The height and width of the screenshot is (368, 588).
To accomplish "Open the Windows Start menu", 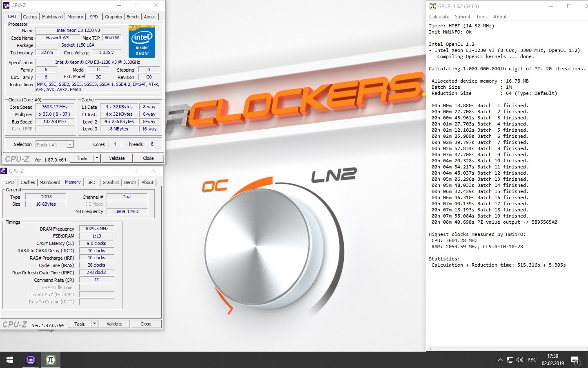I will pos(10,360).
